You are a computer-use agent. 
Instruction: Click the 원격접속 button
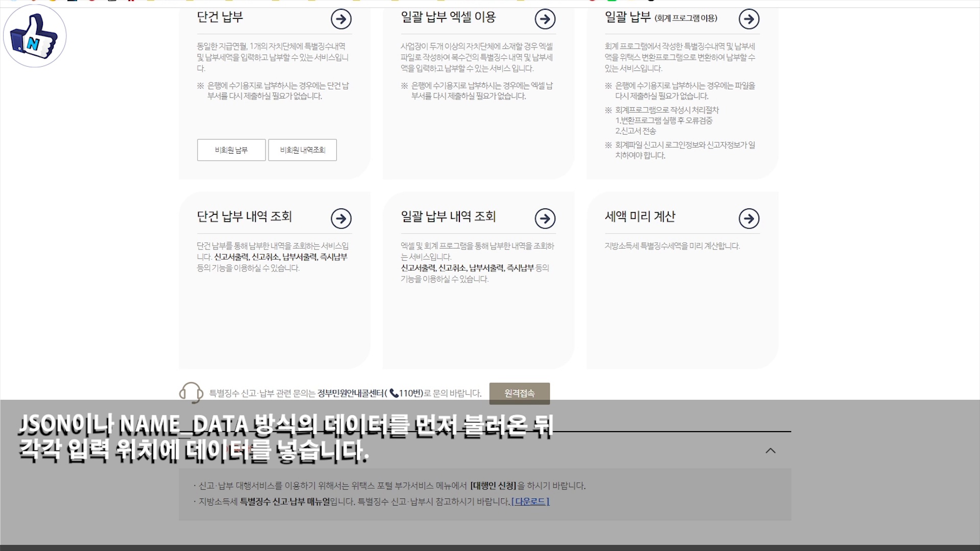[x=519, y=393]
